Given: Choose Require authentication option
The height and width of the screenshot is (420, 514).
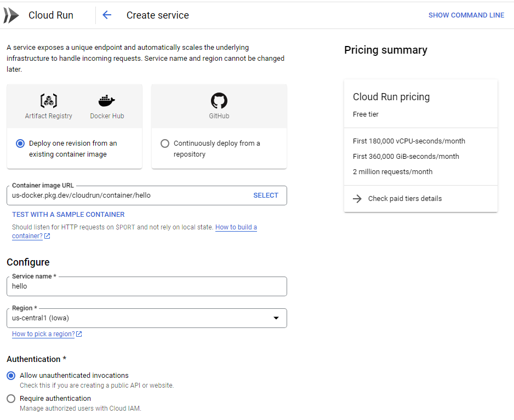Looking at the screenshot, I should click(11, 399).
